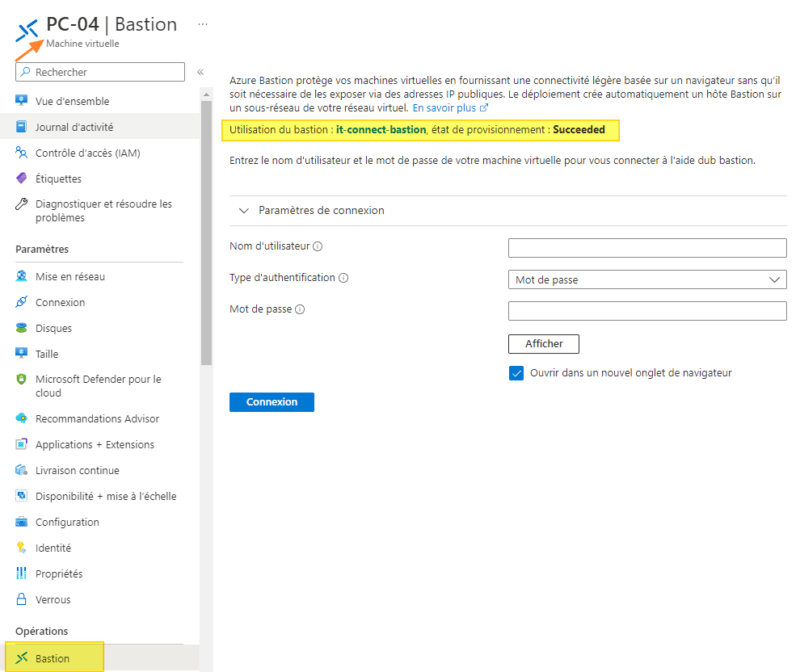800x672 pixels.
Task: Click the Étiquettes tag icon
Action: [21, 179]
